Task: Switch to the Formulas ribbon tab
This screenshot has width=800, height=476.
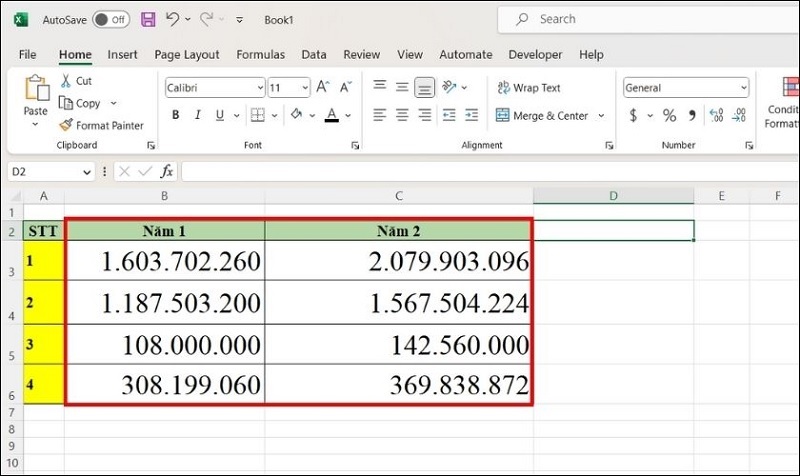Action: [x=260, y=55]
